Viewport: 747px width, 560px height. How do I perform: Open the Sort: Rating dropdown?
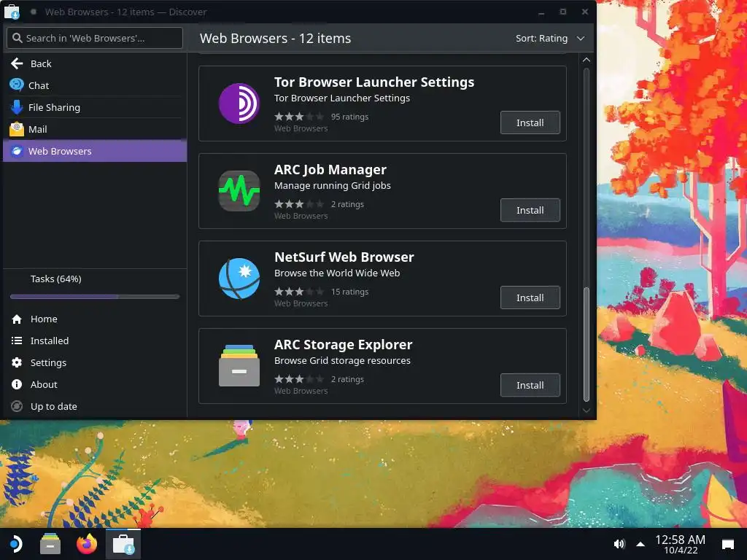coord(550,38)
